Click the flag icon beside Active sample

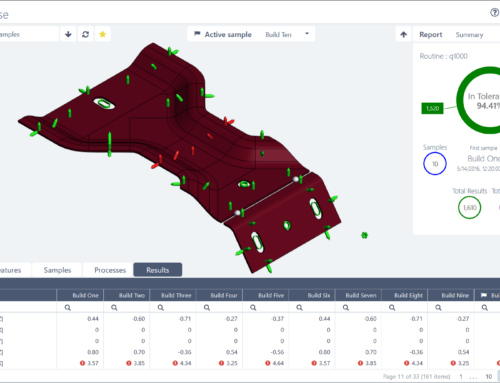(197, 34)
